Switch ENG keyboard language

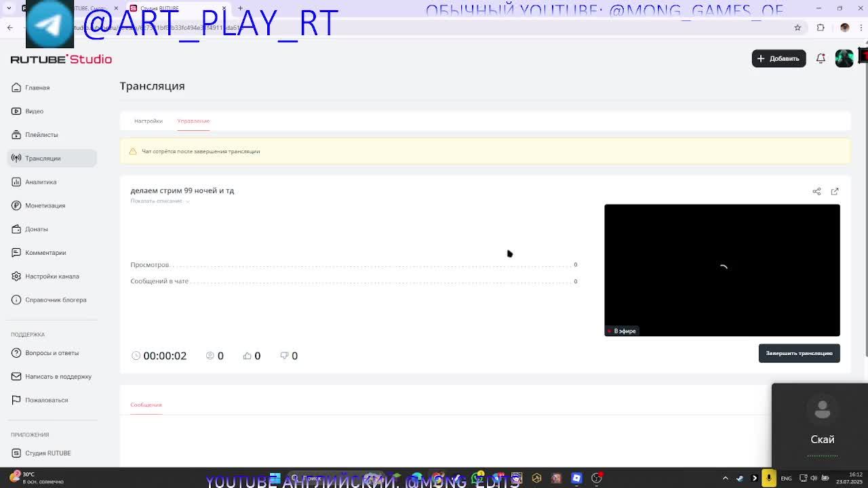786,479
